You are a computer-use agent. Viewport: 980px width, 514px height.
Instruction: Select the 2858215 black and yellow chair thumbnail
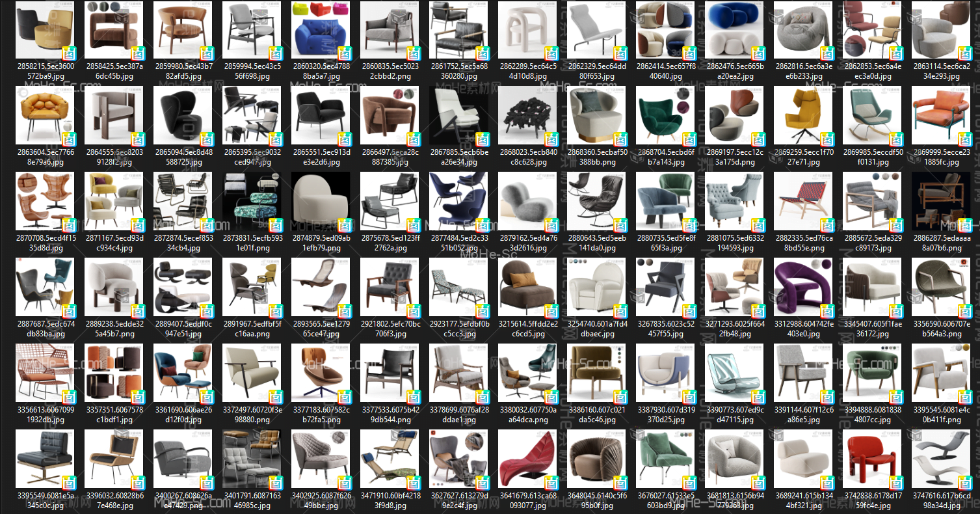[44, 31]
